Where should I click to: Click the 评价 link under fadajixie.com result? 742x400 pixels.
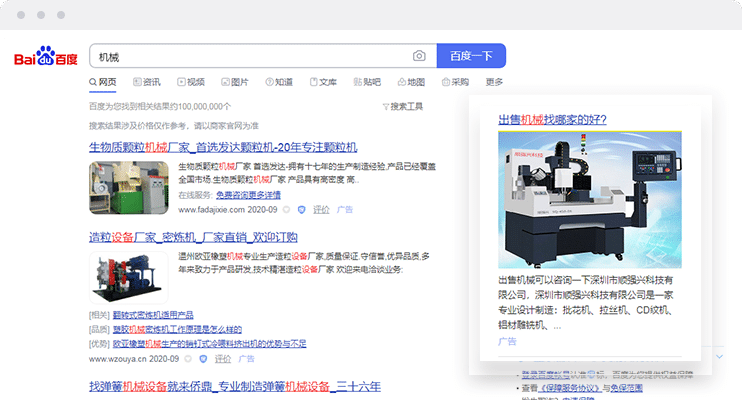[x=321, y=211]
